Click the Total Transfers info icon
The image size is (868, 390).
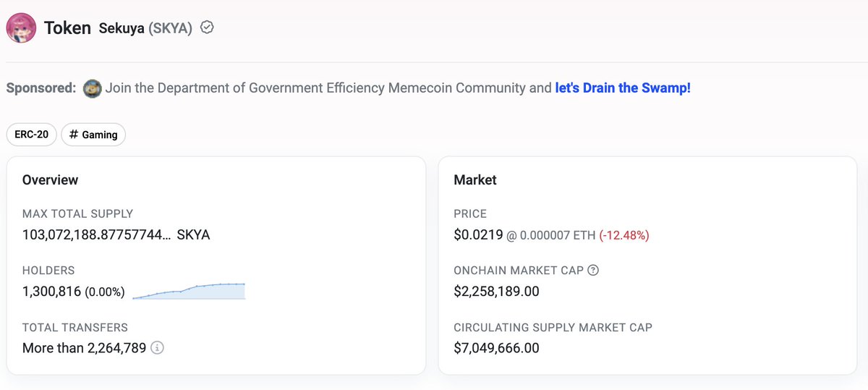click(157, 348)
